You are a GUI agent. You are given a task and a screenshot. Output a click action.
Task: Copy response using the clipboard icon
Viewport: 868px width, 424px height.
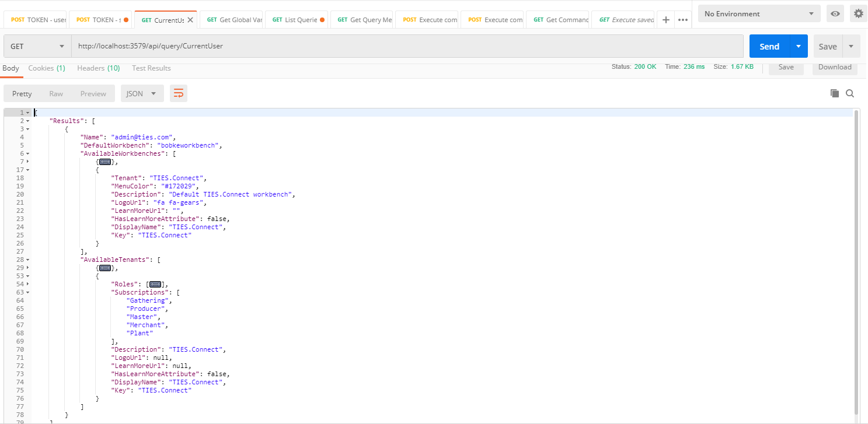(x=835, y=93)
